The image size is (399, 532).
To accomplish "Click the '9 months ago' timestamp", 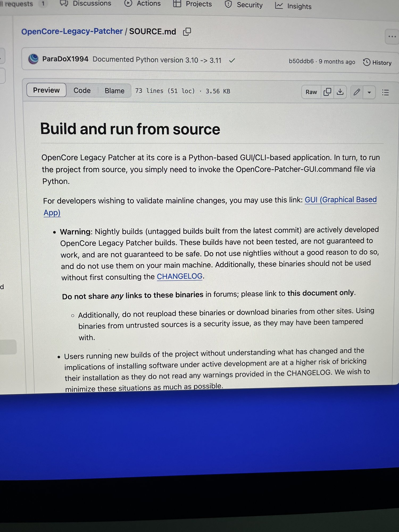I will click(337, 62).
